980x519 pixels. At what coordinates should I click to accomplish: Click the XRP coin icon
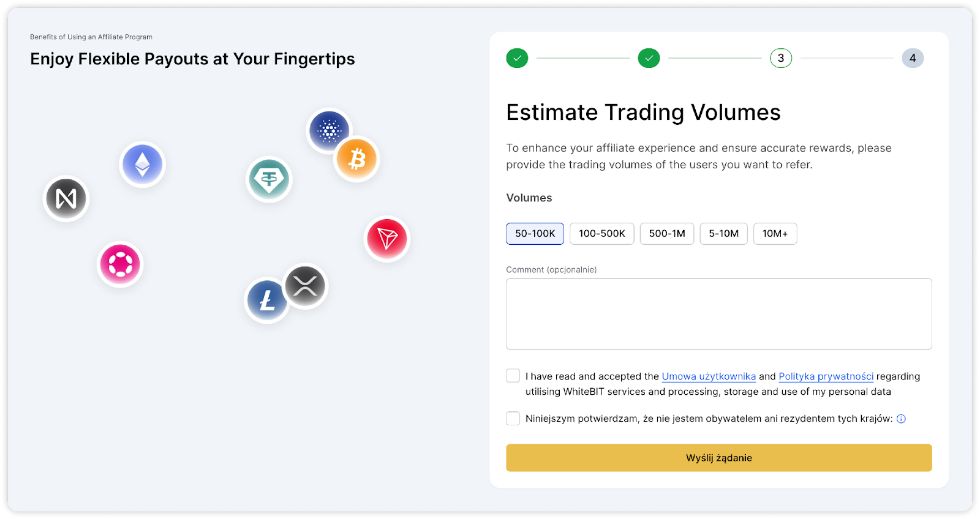click(x=306, y=285)
